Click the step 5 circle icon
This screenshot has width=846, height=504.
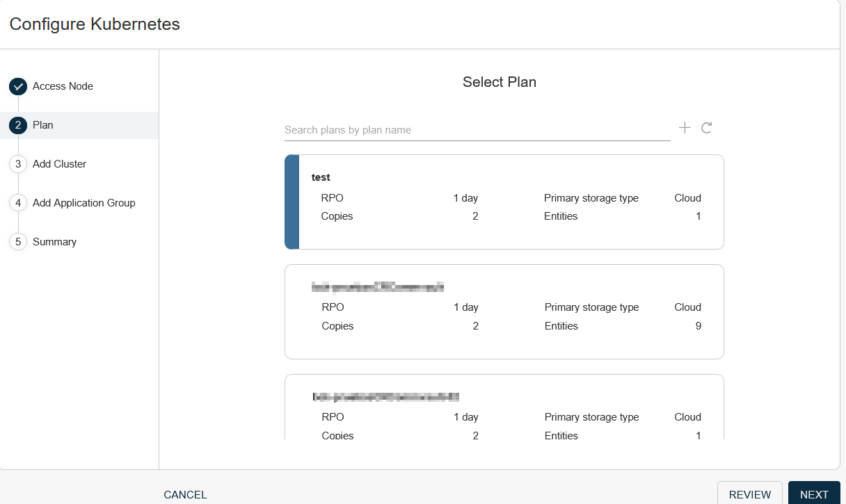coord(18,243)
